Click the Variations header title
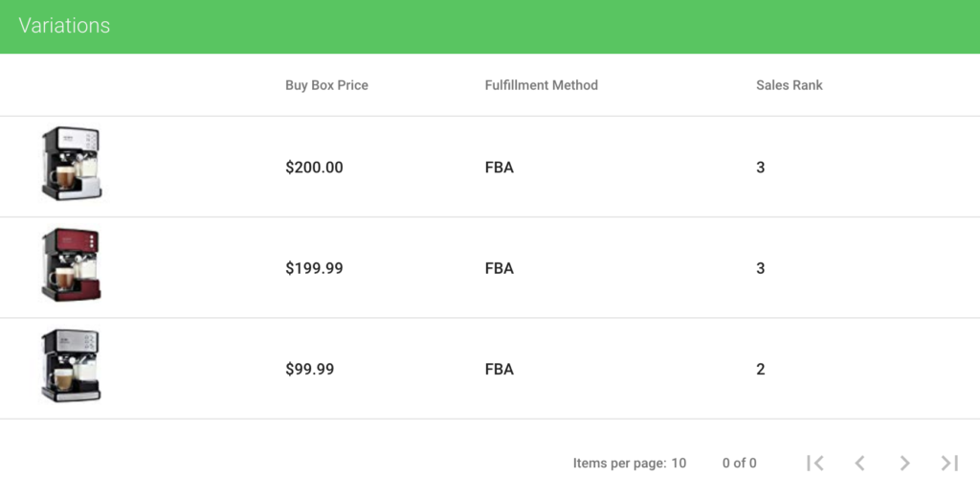Image resolution: width=980 pixels, height=499 pixels. coord(64,26)
